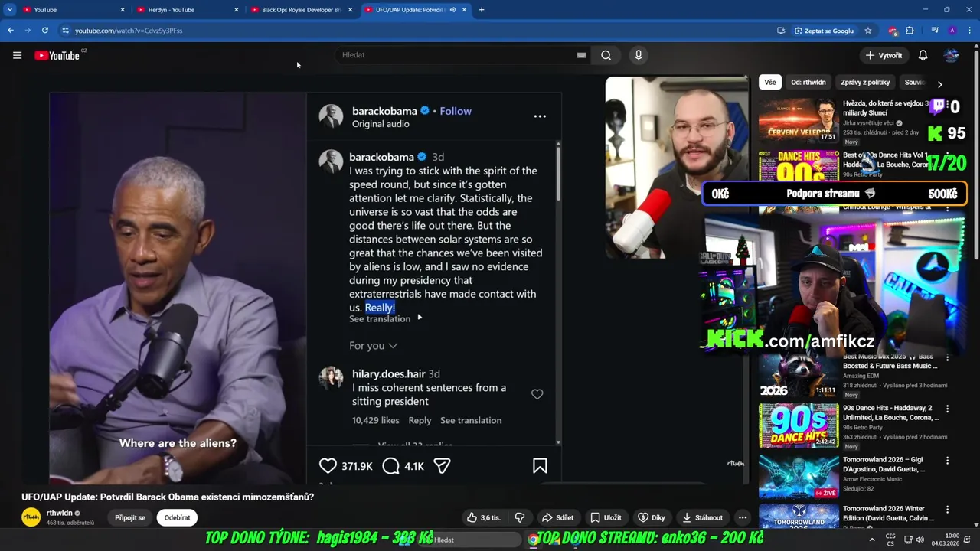Screen dimensions: 980x551
Task: Reload the page in Chrome
Action: pos(45,31)
